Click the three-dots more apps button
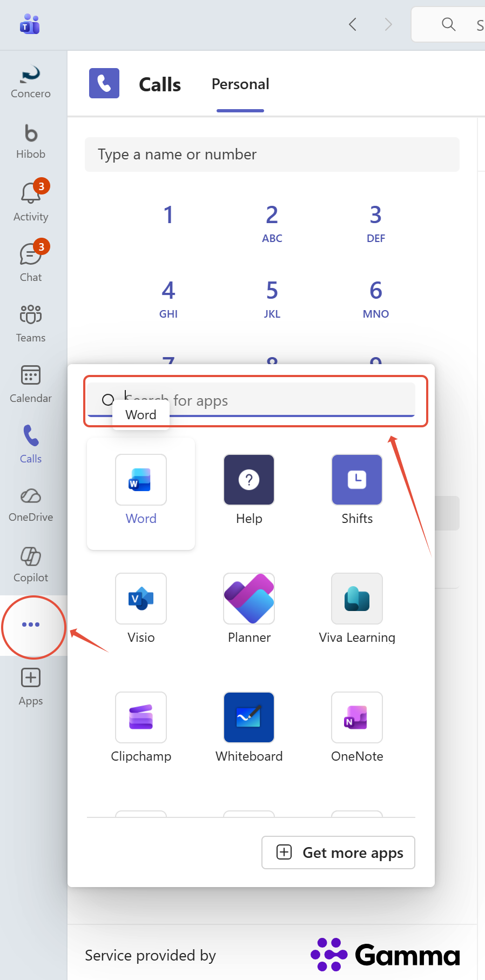Screen dimensions: 485x980 [31, 625]
